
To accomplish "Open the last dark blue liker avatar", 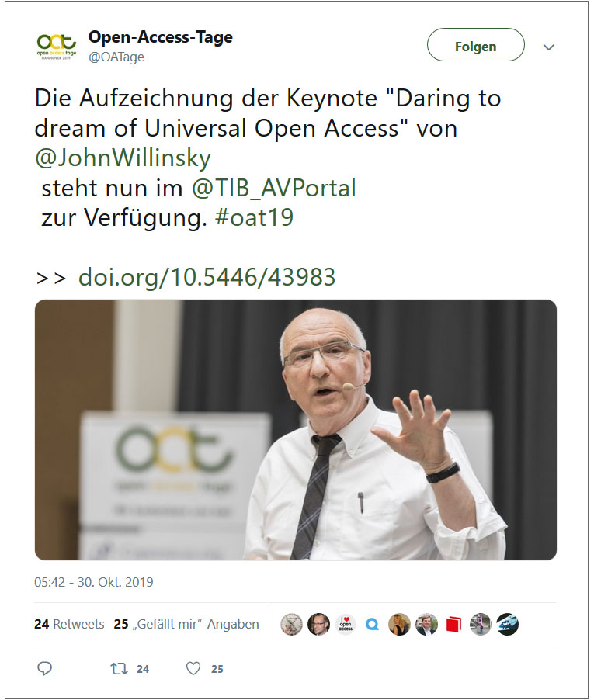I will tap(507, 624).
